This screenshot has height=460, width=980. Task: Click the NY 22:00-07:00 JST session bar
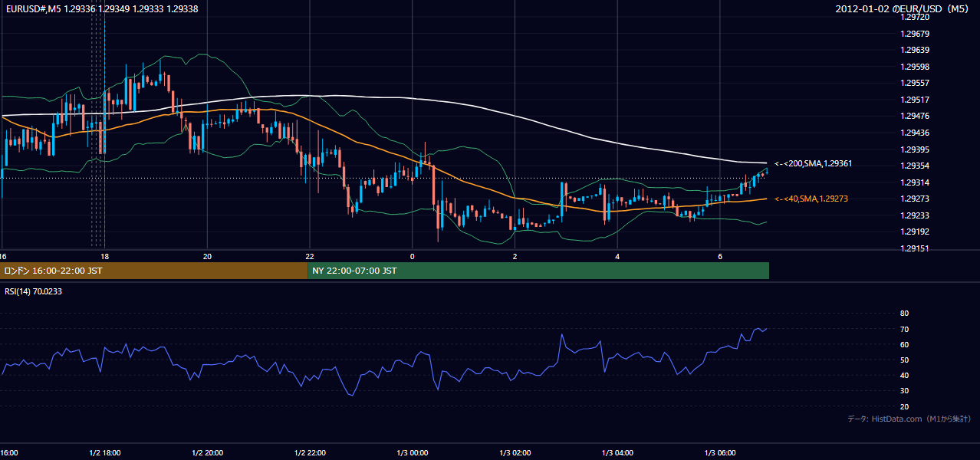538,271
